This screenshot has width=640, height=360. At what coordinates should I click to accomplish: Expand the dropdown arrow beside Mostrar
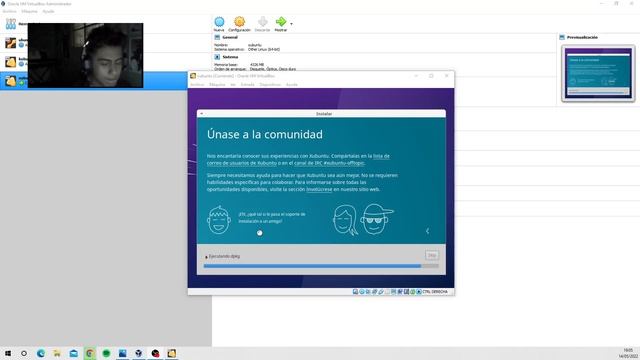[x=291, y=24]
